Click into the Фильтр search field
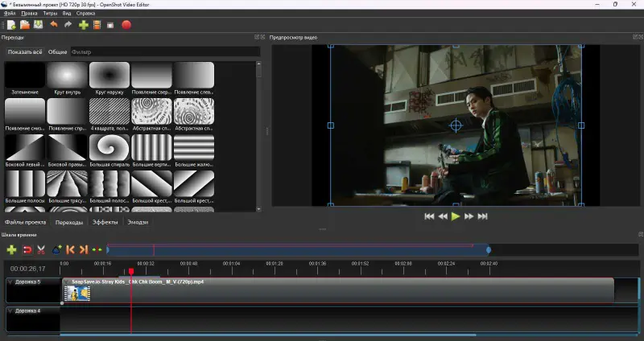The height and width of the screenshot is (341, 644). [x=165, y=51]
